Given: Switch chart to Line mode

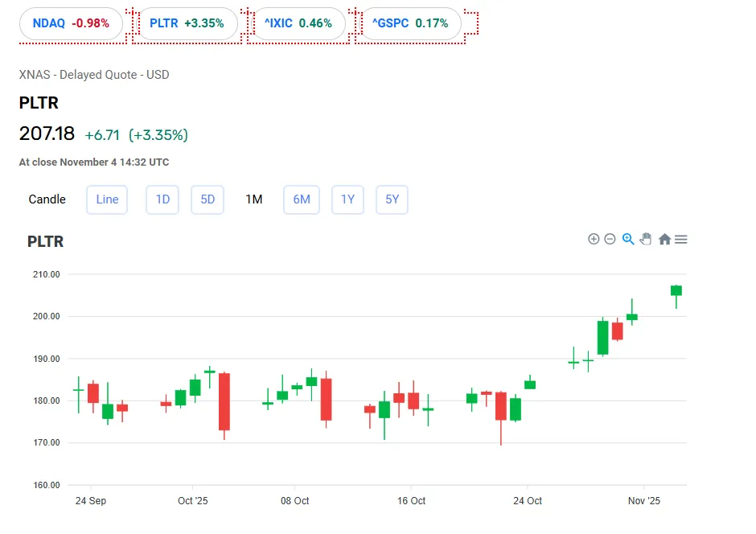Looking at the screenshot, I should 106,199.
